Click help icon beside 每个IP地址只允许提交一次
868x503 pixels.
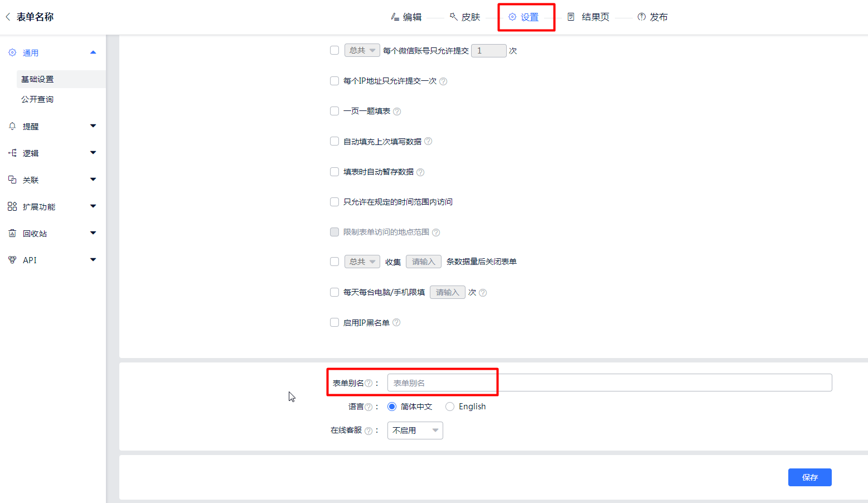click(x=443, y=81)
